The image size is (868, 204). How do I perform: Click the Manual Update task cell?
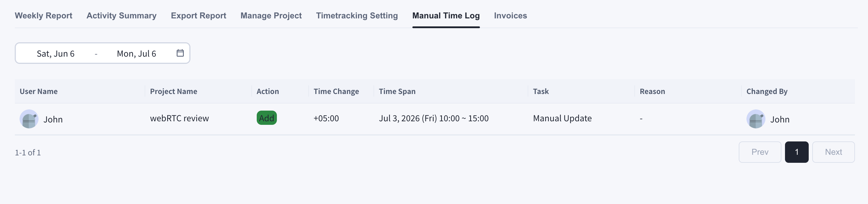562,118
